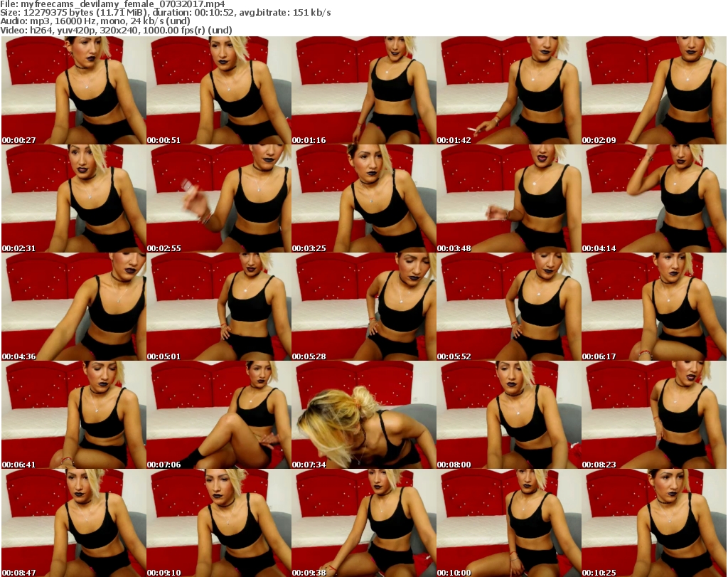Select the thumbnail frame stamped 00:02:09

pos(654,90)
